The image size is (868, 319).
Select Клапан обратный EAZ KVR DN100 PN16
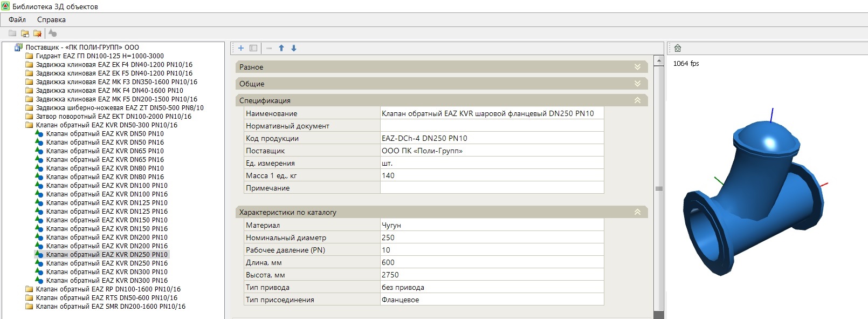(107, 194)
